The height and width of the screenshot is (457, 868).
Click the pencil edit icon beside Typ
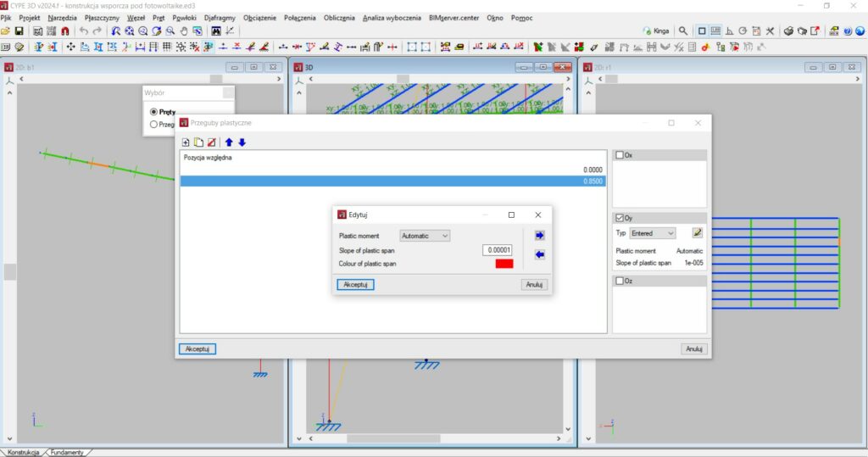point(698,233)
